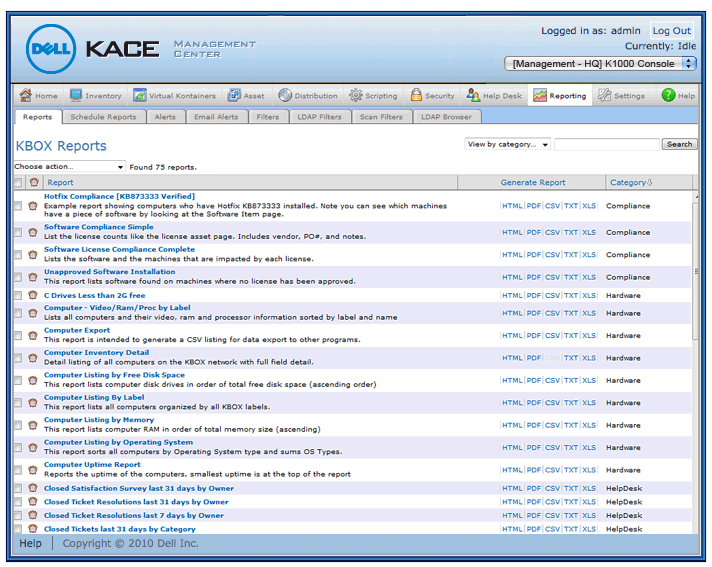Screen dimensions: 712x567
Task: Check the box for Computer Export report
Action: pyautogui.click(x=18, y=336)
